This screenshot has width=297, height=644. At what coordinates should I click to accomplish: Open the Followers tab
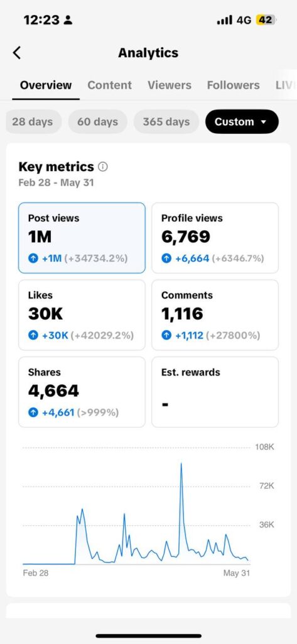233,85
